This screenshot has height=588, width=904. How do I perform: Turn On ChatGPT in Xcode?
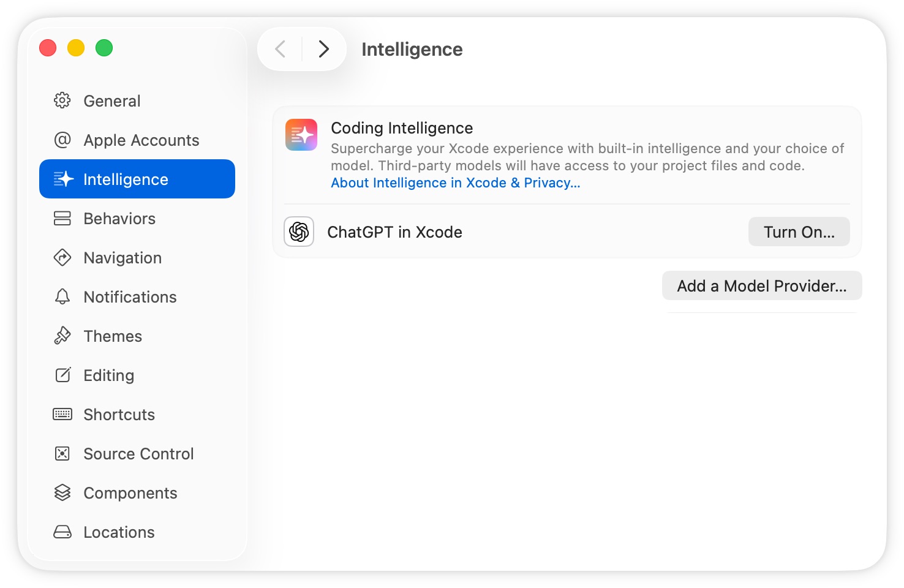(799, 232)
